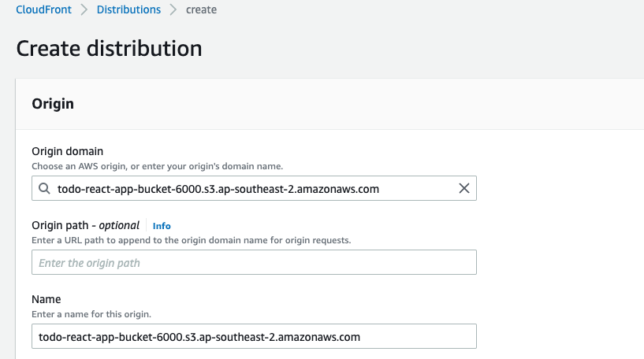Click the Enter a name for this origin text
This screenshot has height=359, width=644.
[91, 314]
